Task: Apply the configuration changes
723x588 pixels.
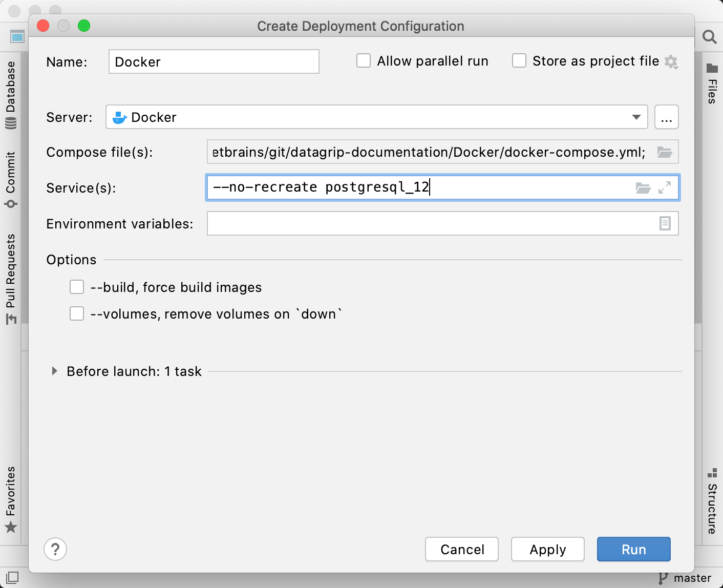Action: [547, 549]
